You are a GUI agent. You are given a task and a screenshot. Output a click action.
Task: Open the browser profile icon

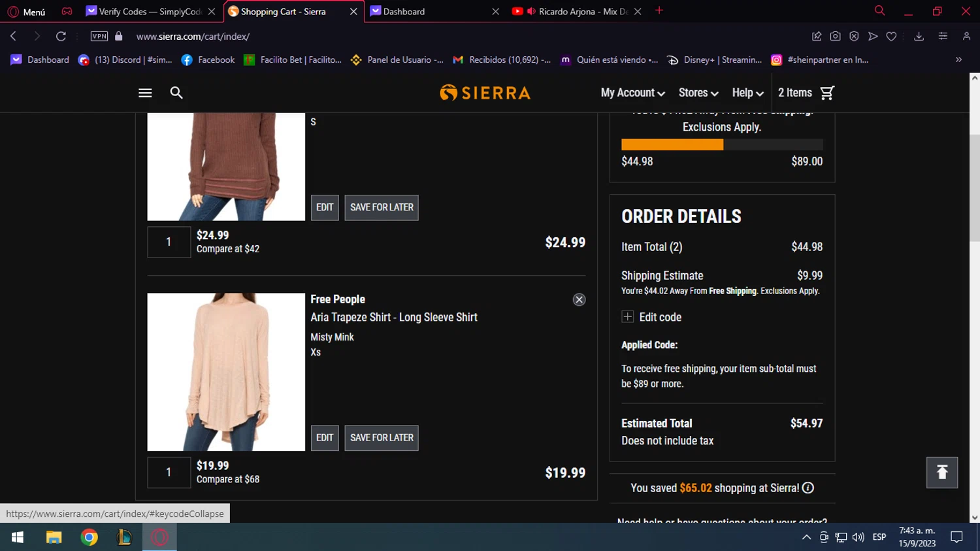click(x=966, y=37)
